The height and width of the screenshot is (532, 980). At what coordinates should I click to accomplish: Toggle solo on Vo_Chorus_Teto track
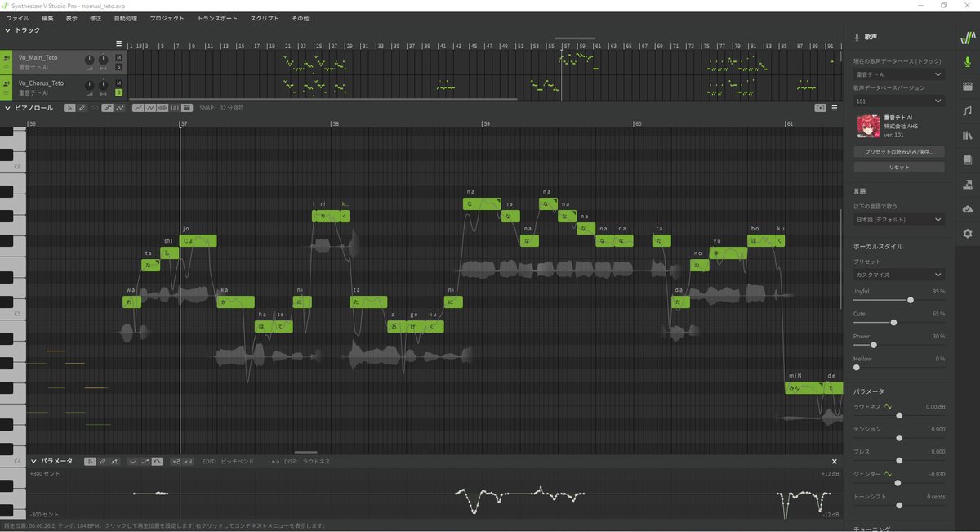pos(118,92)
